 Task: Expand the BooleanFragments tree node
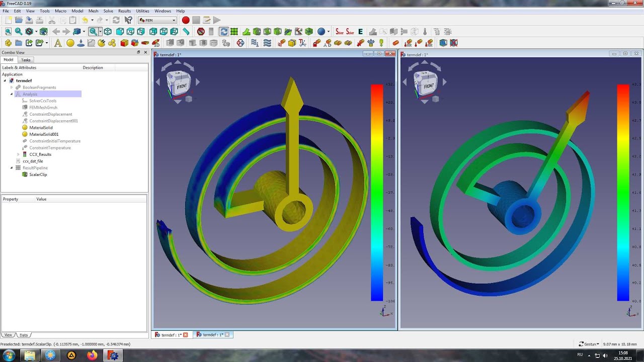click(12, 87)
